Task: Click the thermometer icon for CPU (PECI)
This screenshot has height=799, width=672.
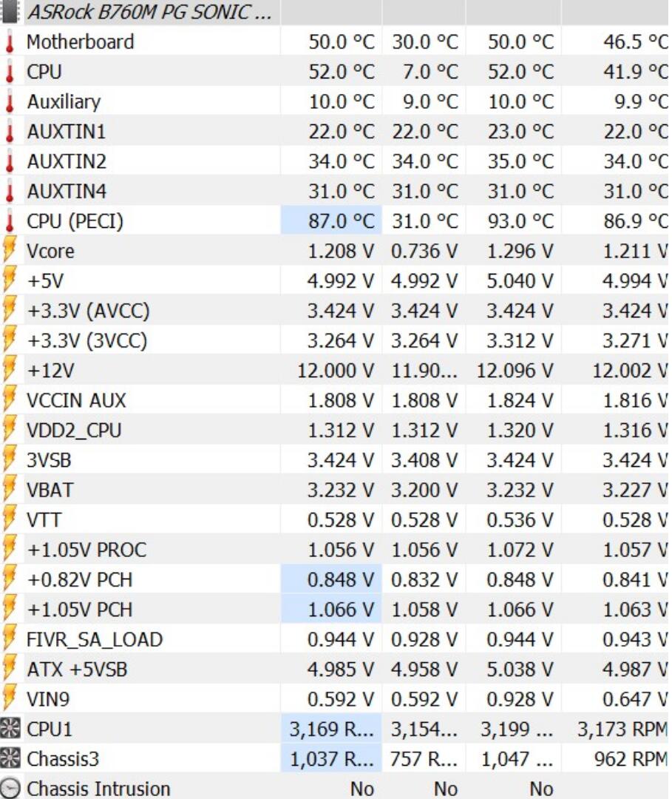Action: 10,221
